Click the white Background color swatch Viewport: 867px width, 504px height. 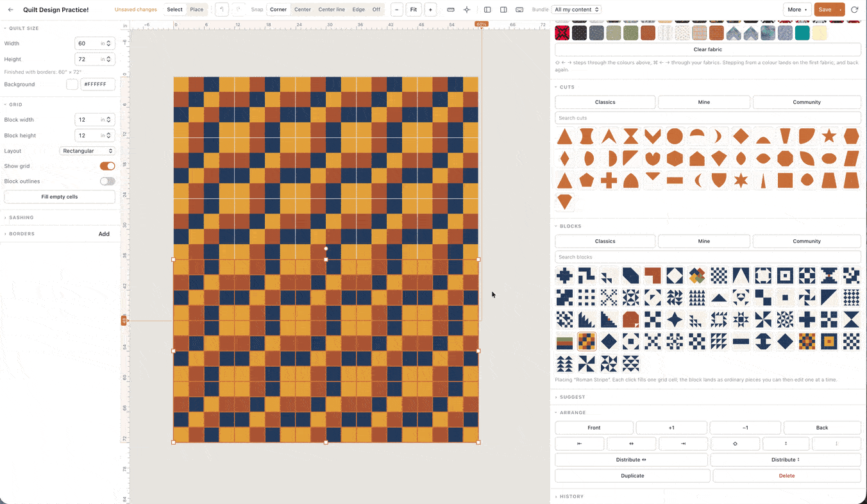(72, 84)
